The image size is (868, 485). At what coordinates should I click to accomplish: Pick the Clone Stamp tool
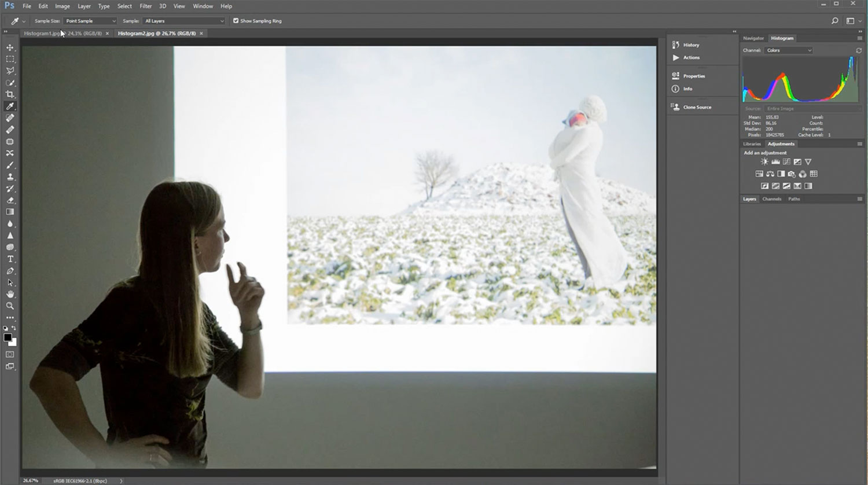10,177
